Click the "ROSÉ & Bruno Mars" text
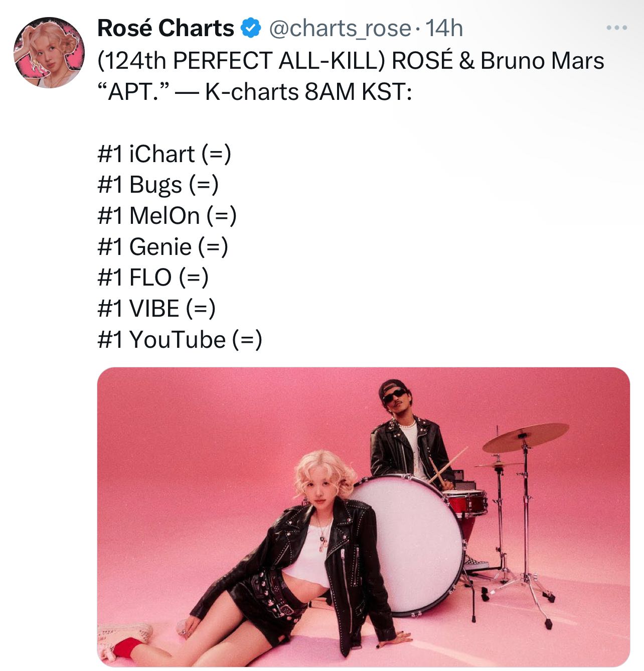The image size is (644, 671). [x=498, y=61]
